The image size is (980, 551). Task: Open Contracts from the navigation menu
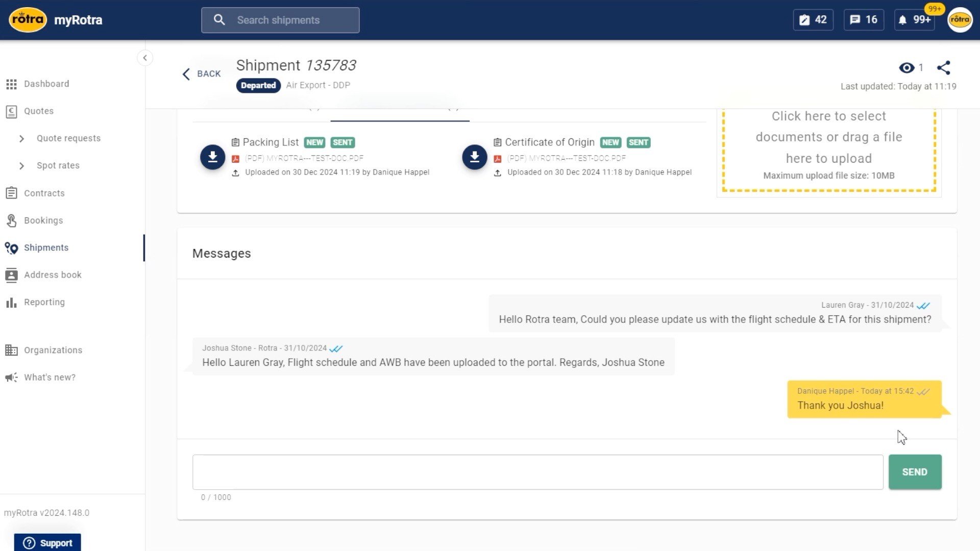(44, 193)
